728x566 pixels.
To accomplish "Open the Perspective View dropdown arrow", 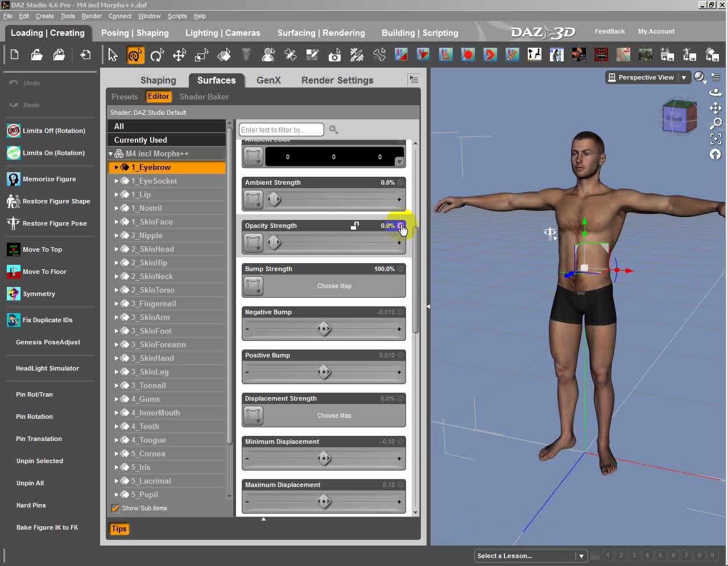I will (684, 78).
